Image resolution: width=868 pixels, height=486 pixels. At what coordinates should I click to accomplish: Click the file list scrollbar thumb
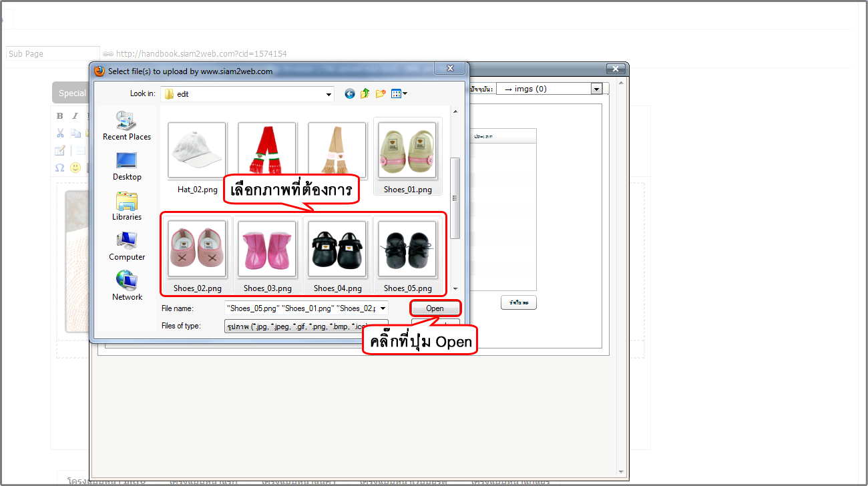click(455, 198)
